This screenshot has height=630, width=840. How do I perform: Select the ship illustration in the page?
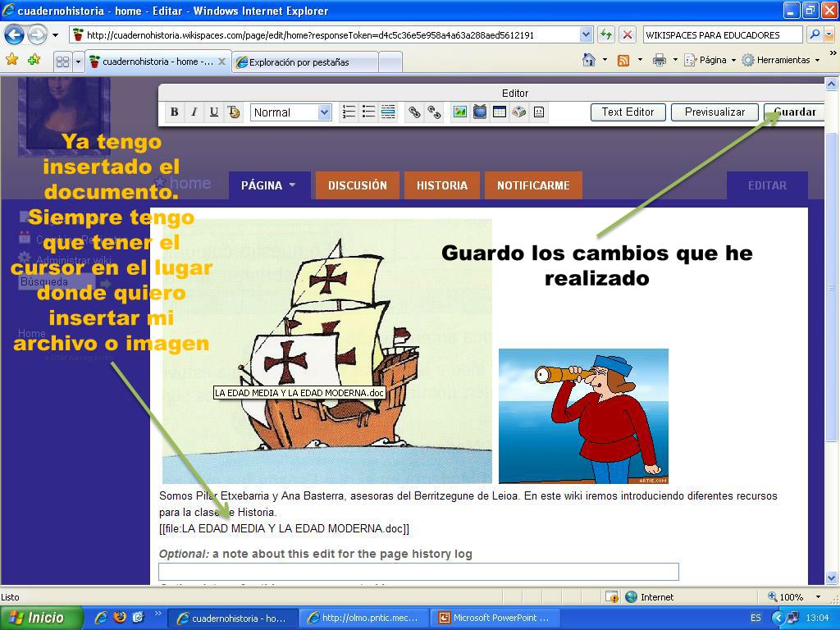click(327, 351)
